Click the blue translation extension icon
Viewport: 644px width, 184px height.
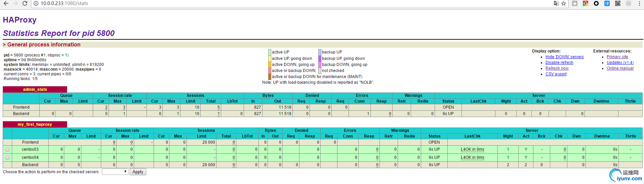pyautogui.click(x=607, y=3)
